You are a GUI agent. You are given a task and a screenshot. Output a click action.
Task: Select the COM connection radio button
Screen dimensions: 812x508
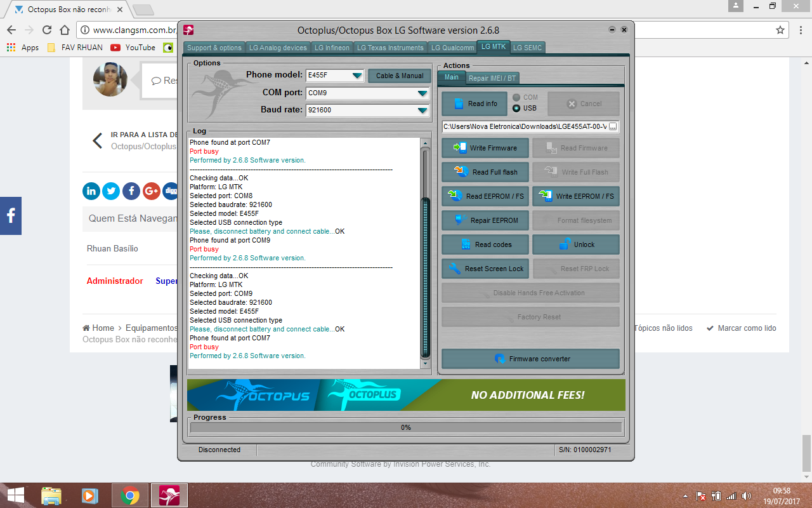coord(516,97)
